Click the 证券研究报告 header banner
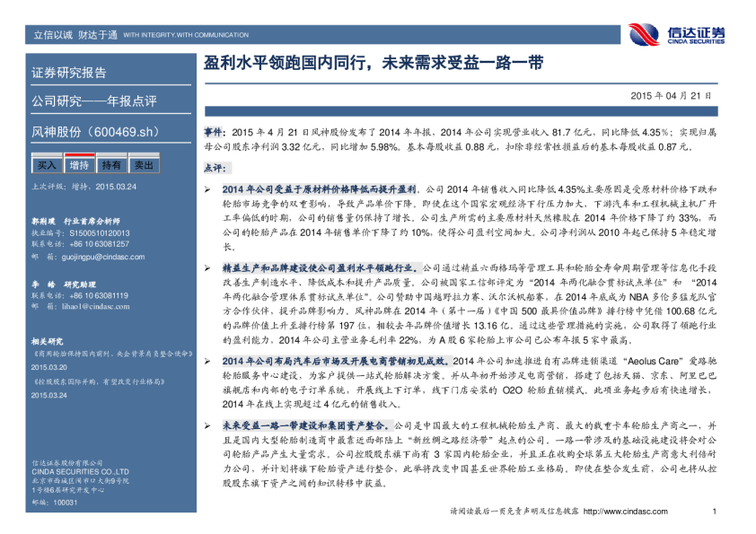The image size is (756, 534). (69, 73)
